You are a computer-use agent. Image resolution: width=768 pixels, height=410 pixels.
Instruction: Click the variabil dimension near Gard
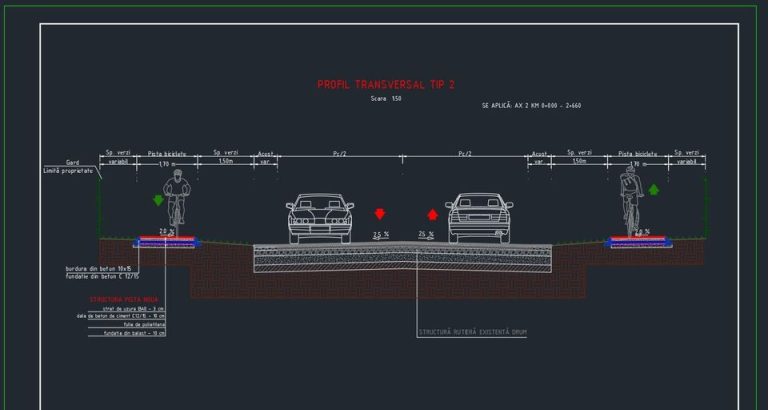[118, 161]
